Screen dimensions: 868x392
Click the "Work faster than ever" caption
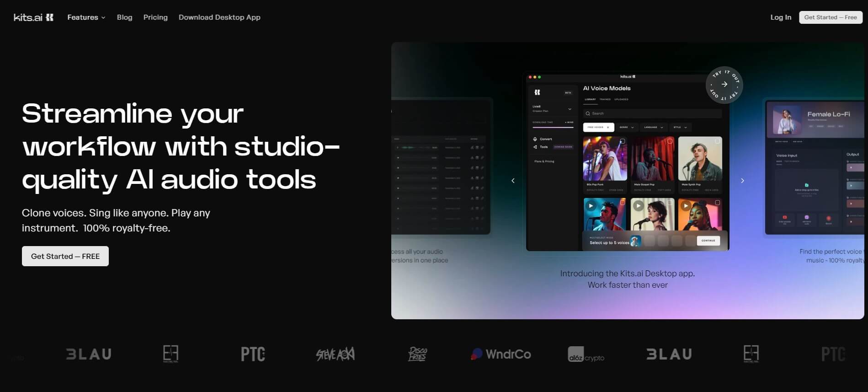pos(628,285)
